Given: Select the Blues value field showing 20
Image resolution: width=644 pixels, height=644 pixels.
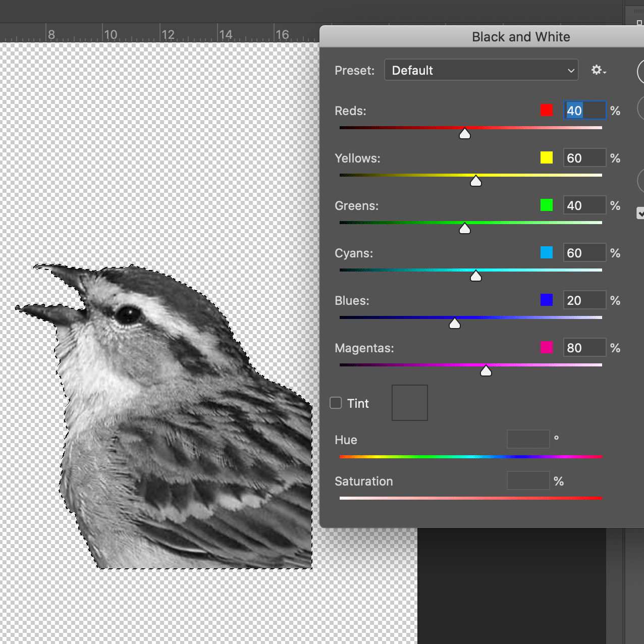Looking at the screenshot, I should [x=584, y=300].
